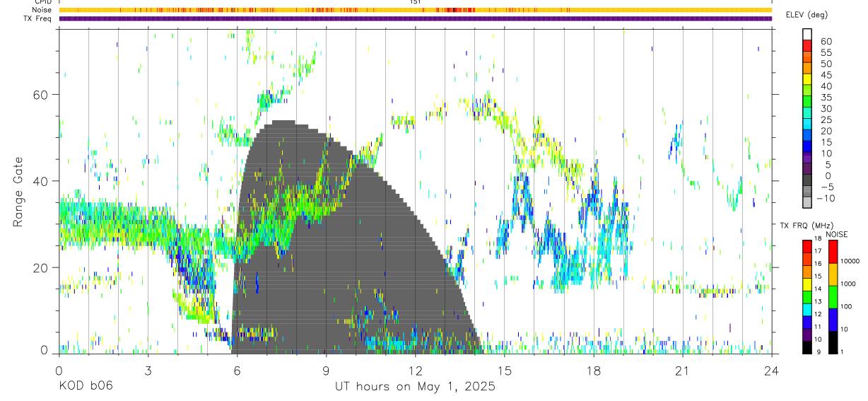Click the green segment of NOISE color bar
The height and width of the screenshot is (401, 868).
tap(833, 296)
